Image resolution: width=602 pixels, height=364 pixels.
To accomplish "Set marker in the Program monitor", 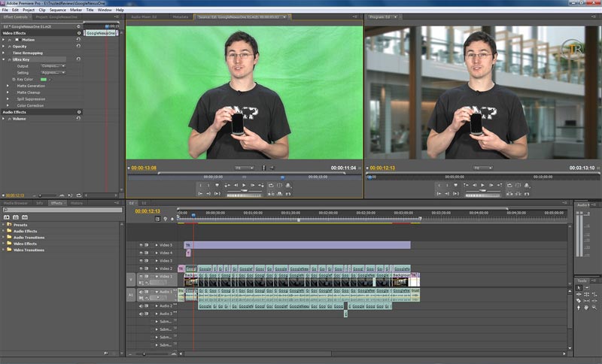I will [x=456, y=185].
